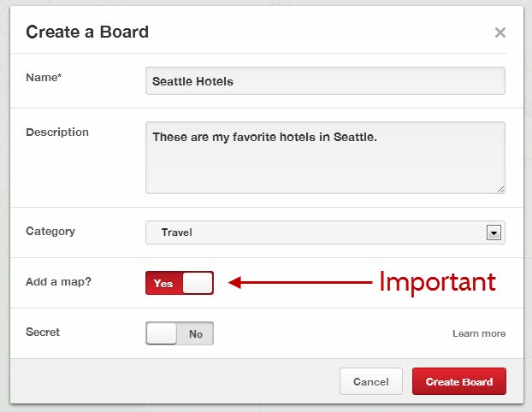Click the Category field label
Viewport: 532px width, 412px height.
50,232
